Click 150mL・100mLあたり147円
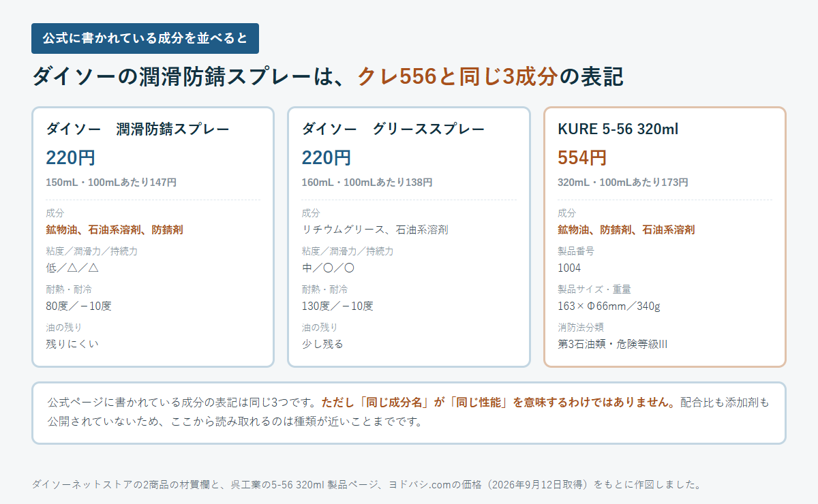Image resolution: width=818 pixels, height=504 pixels. 111,183
